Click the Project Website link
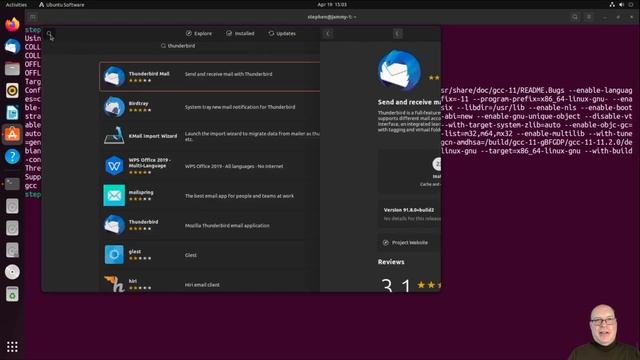The height and width of the screenshot is (360, 640). coord(409,242)
